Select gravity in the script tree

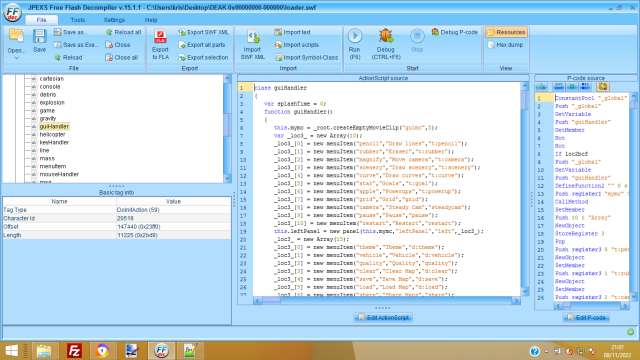click(48, 118)
